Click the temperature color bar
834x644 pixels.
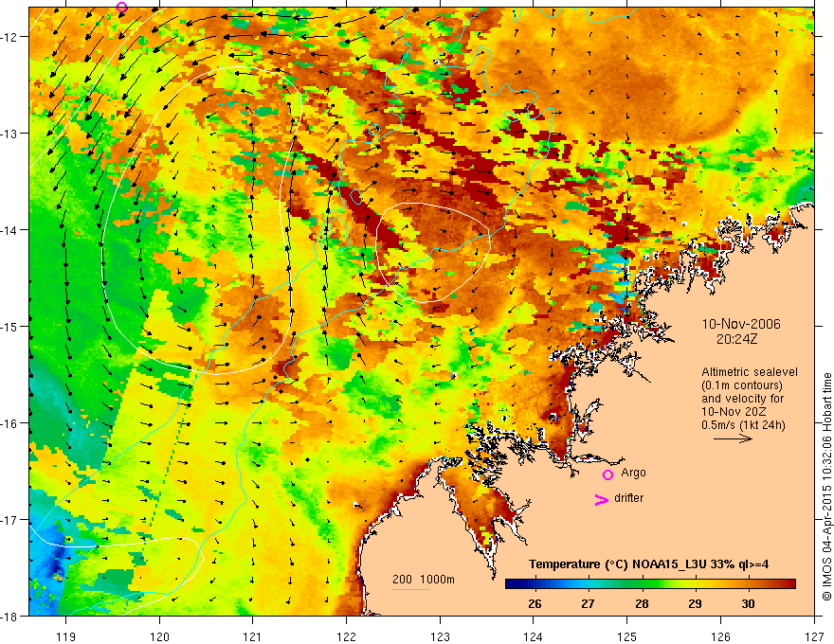tap(650, 584)
